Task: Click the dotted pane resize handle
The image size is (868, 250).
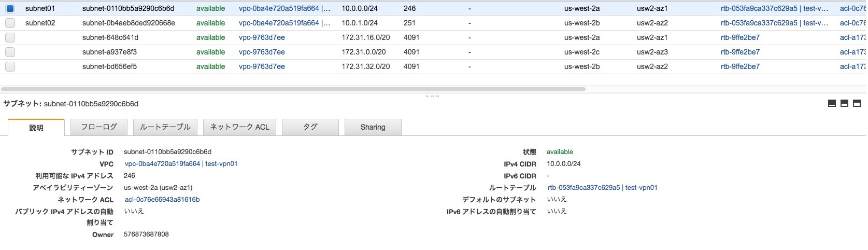Action: [x=432, y=96]
